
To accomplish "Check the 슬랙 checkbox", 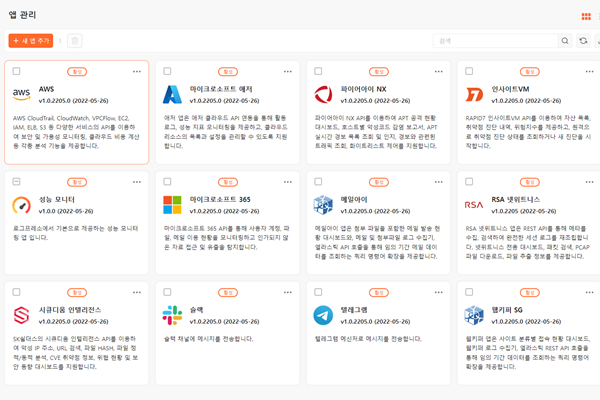I will (167, 292).
